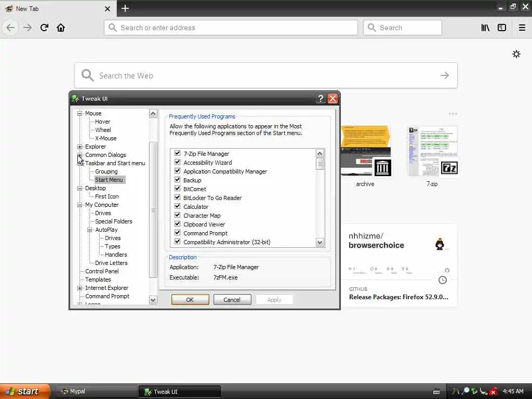Screen dimensions: 532x399
Task: Click OK in the Tweak UI dialog
Action: pos(190,300)
